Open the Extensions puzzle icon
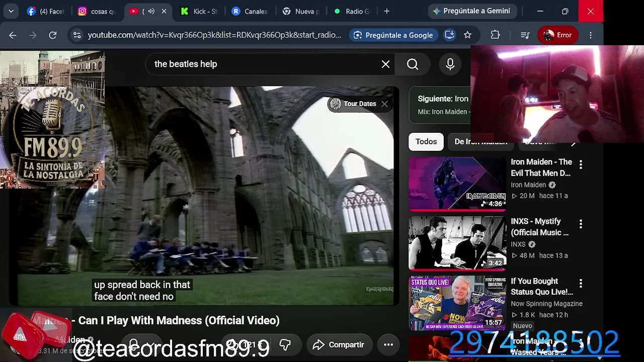 click(x=495, y=35)
